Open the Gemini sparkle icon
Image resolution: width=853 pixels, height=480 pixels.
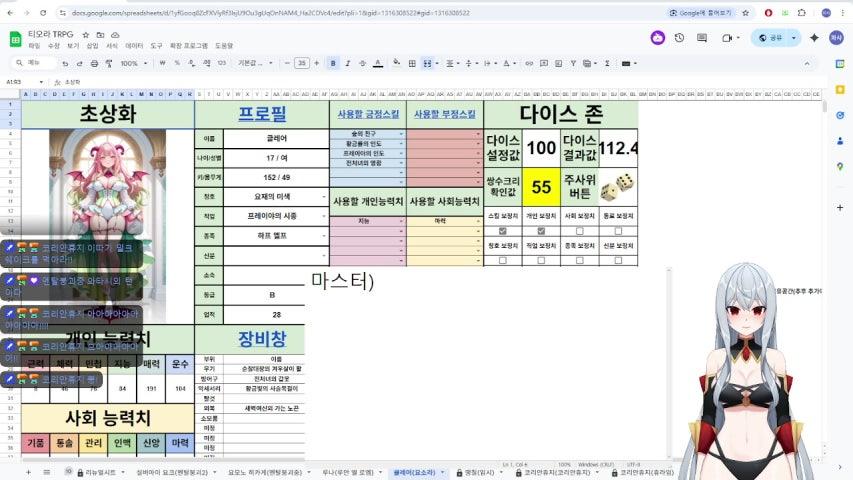[814, 38]
